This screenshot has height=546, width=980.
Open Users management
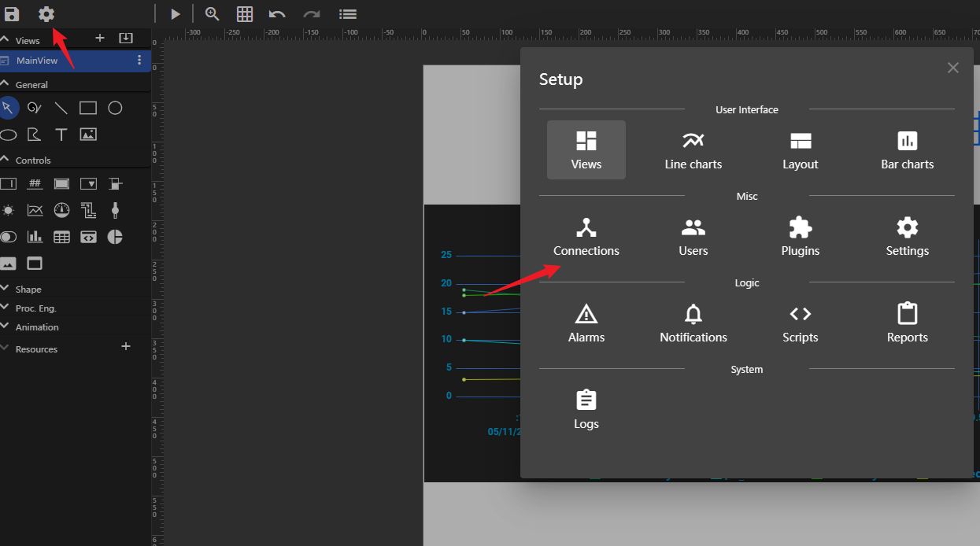click(693, 236)
